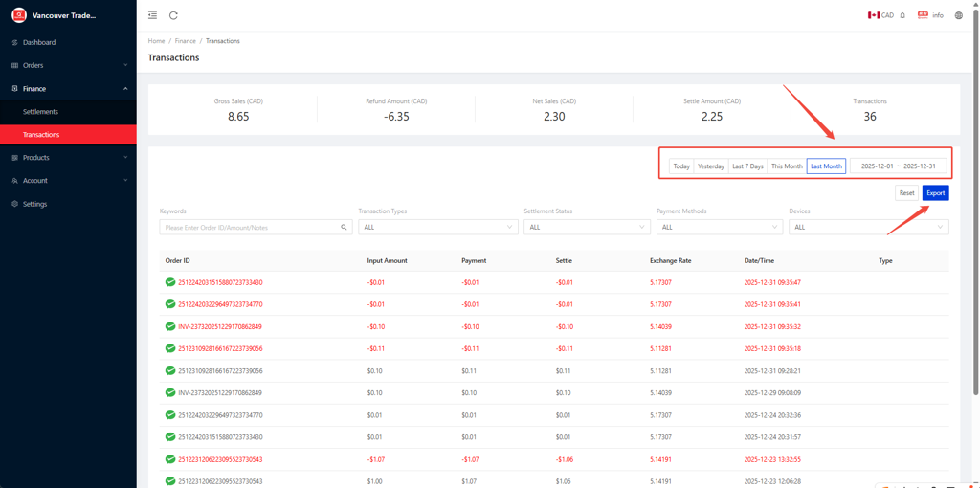Click the search magnifier in Keywords field
This screenshot has width=980, height=488.
point(344,228)
